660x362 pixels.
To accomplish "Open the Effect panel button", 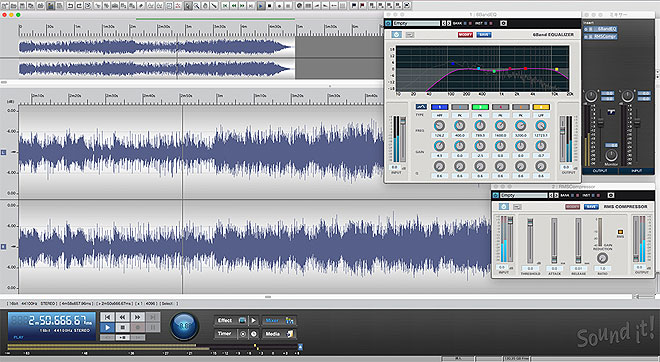I will tap(231, 320).
